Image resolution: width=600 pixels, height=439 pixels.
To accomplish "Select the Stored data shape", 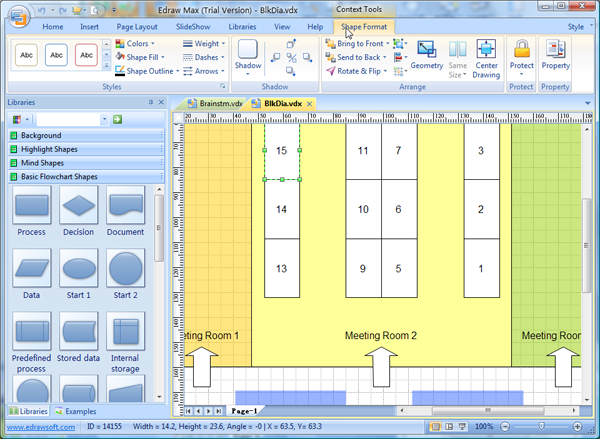I will [79, 332].
